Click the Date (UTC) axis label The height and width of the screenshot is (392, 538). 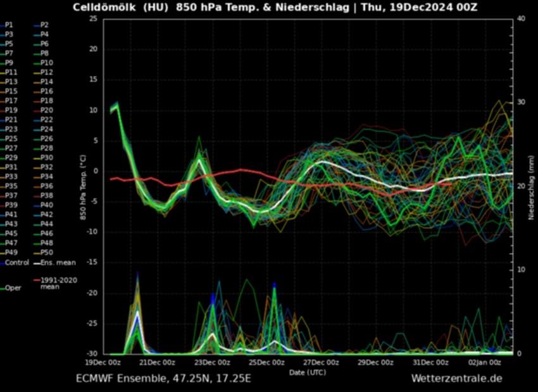pyautogui.click(x=308, y=372)
